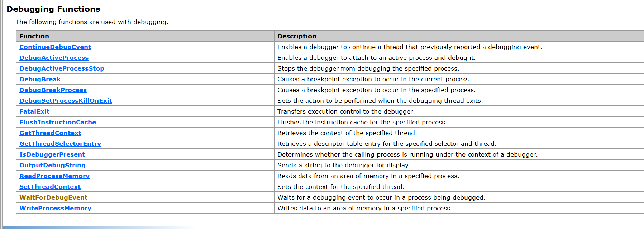Image resolution: width=644 pixels, height=229 pixels.
Task: Click the Function column header
Action: (34, 36)
